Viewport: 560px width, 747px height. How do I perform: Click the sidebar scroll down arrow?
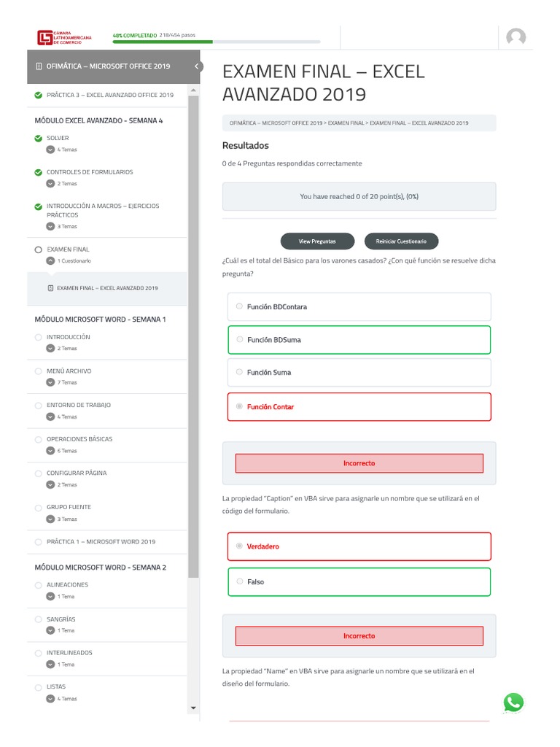(193, 708)
